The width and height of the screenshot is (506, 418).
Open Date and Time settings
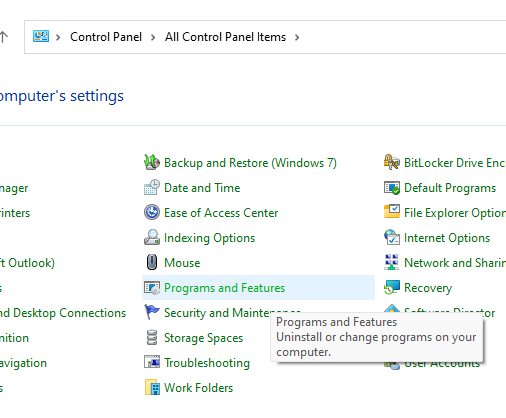202,188
